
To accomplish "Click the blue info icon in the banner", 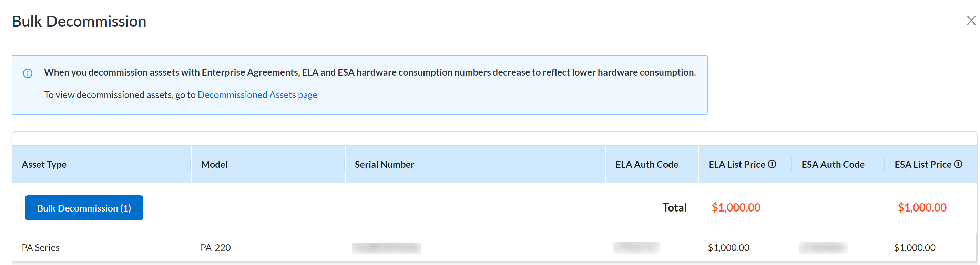I will point(28,73).
